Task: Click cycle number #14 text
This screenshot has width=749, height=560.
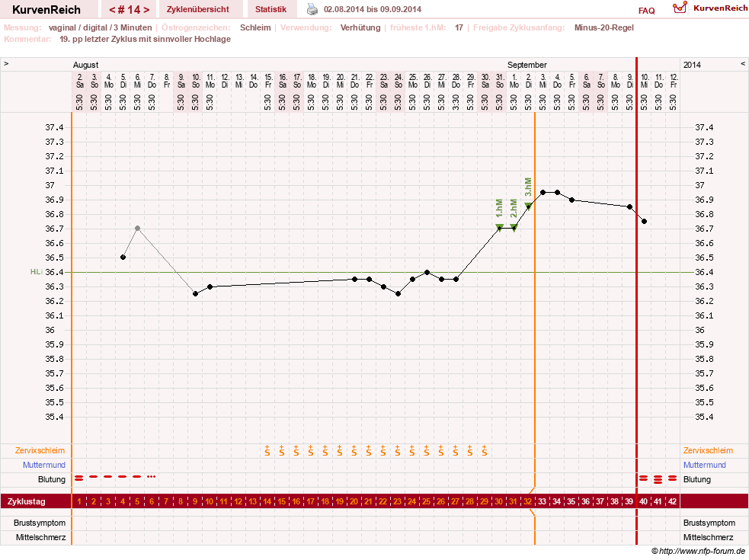Action: click(130, 10)
